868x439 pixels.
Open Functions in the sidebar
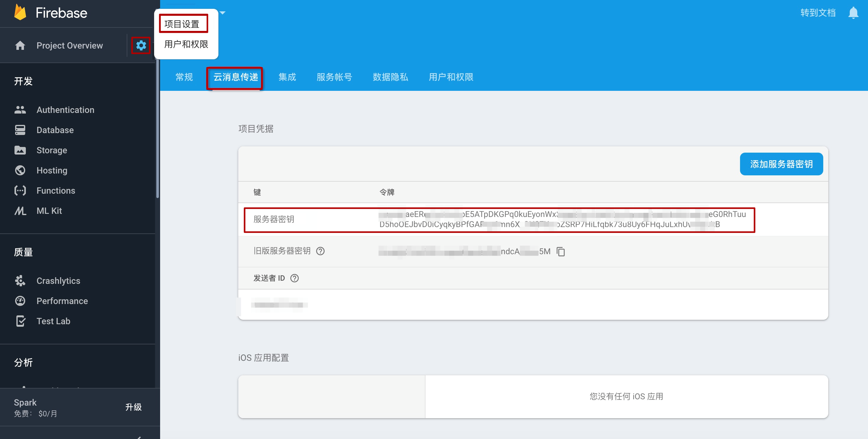click(55, 190)
